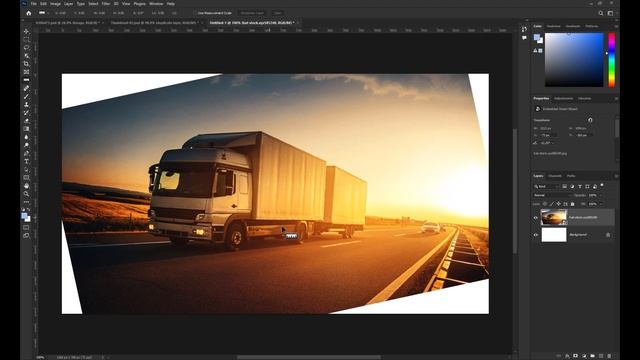The height and width of the screenshot is (360, 640).
Task: Switch to the Paths tab
Action: [x=571, y=176]
